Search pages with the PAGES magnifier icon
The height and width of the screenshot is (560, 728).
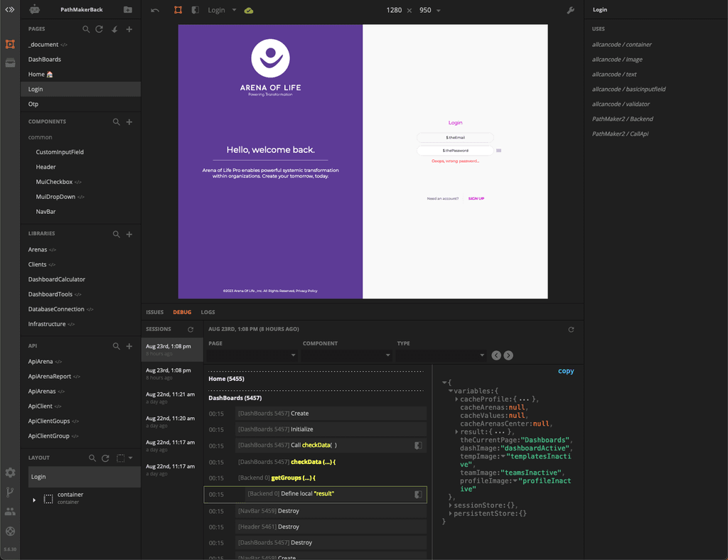(x=86, y=29)
